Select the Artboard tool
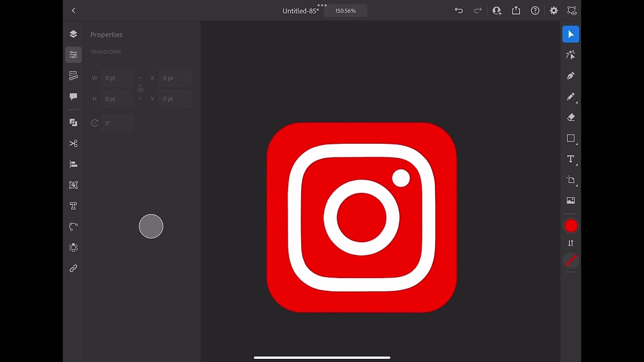The height and width of the screenshot is (362, 644). point(571,180)
